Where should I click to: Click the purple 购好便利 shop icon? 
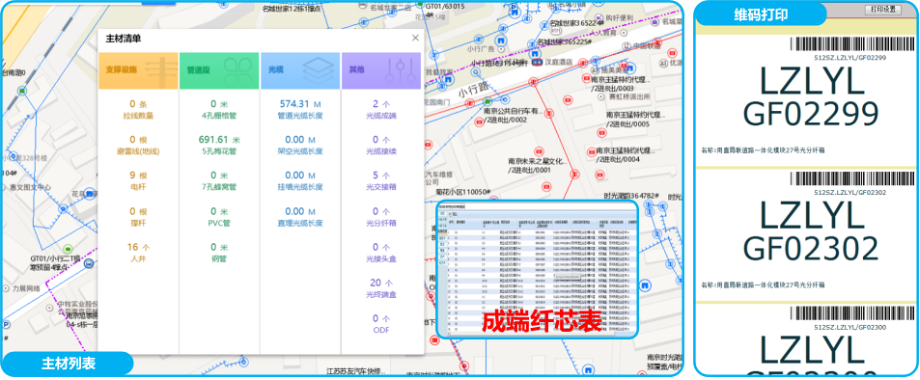[598, 18]
